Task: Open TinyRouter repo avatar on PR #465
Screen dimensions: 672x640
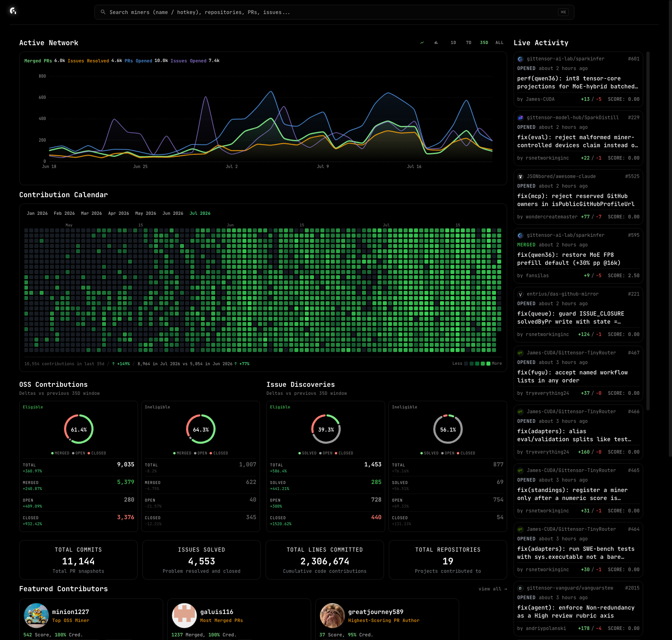Action: coord(520,470)
